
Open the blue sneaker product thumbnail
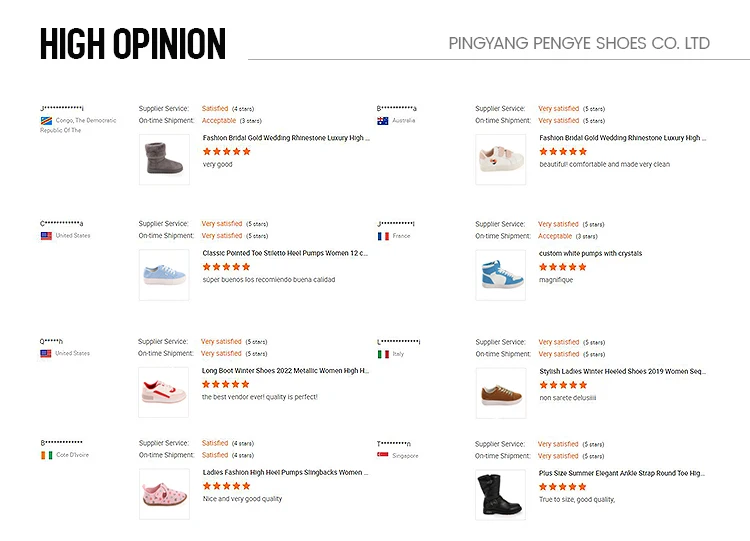pos(164,274)
